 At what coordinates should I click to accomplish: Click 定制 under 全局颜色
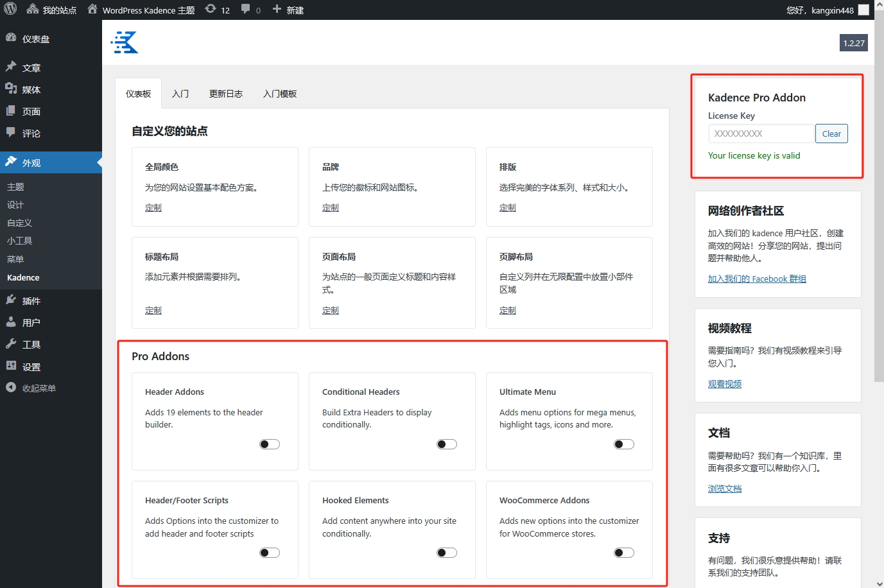click(x=153, y=207)
